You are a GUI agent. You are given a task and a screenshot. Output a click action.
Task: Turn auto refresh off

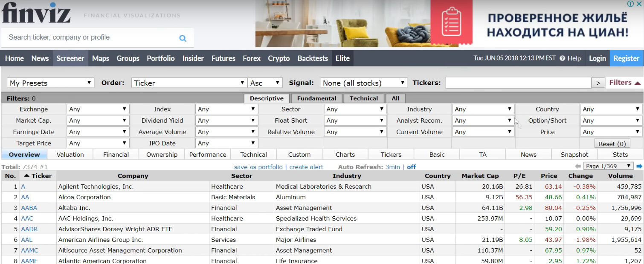tap(412, 167)
